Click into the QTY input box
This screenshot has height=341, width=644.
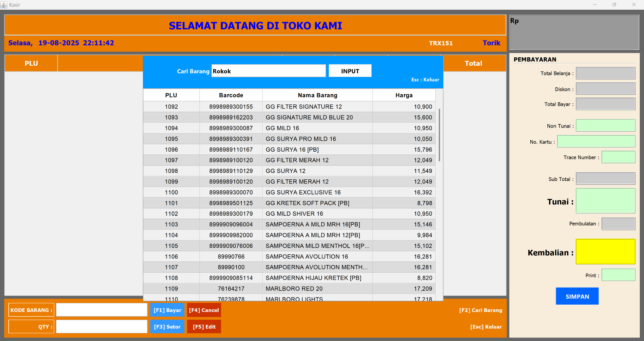(102, 327)
